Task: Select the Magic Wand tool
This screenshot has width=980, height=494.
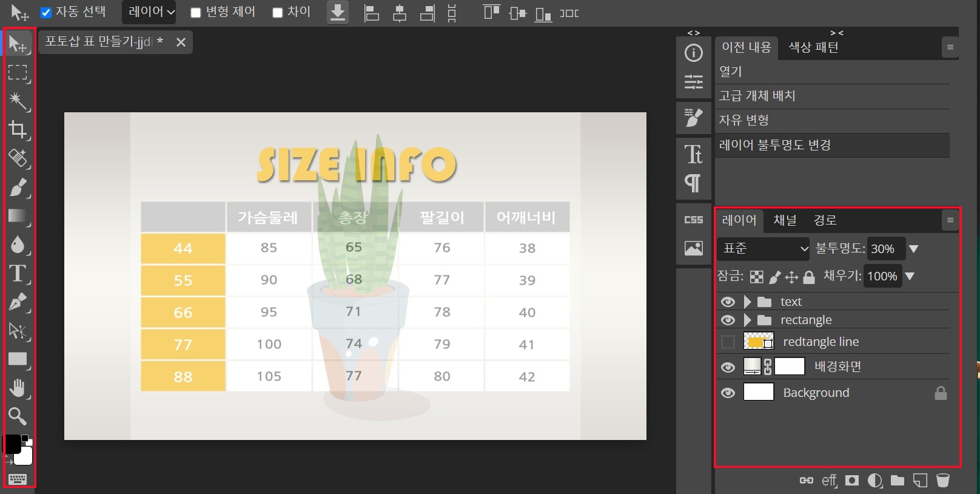Action: coord(18,101)
